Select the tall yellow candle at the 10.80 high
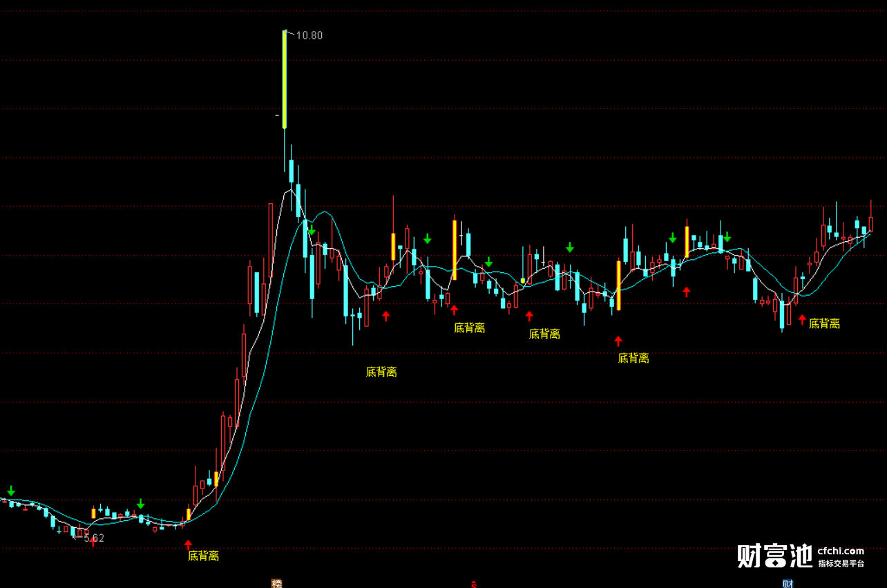The height and width of the screenshot is (588, 887). 284,79
